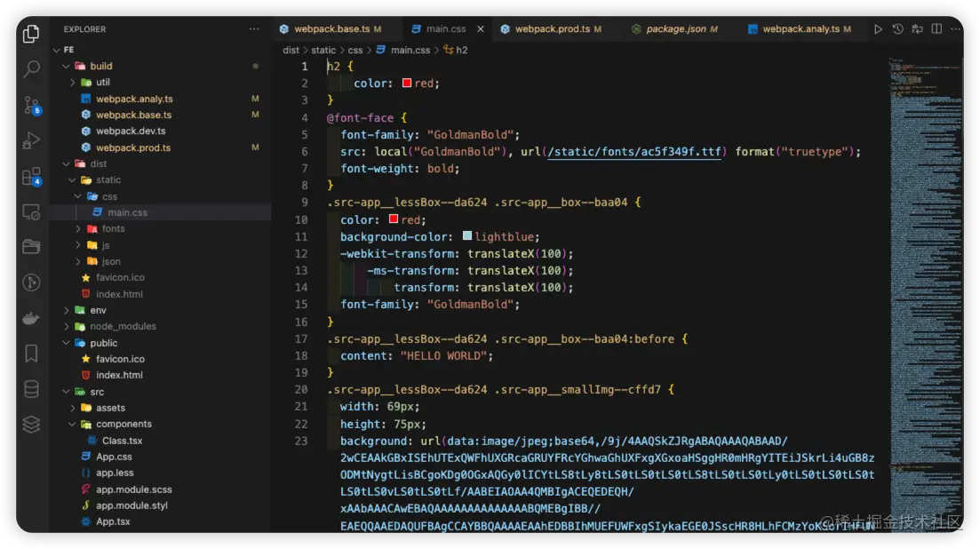Split the editor to the right
This screenshot has width=980, height=549.
point(936,28)
